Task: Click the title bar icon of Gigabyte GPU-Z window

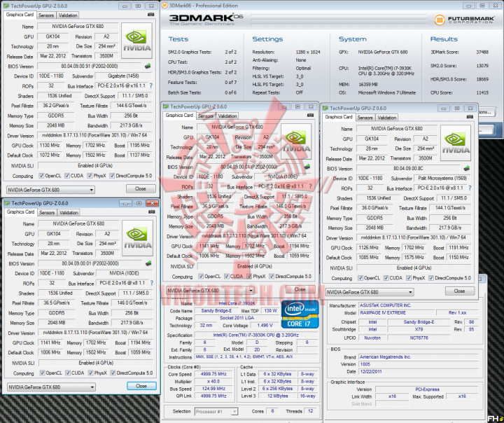Action: tap(6, 6)
